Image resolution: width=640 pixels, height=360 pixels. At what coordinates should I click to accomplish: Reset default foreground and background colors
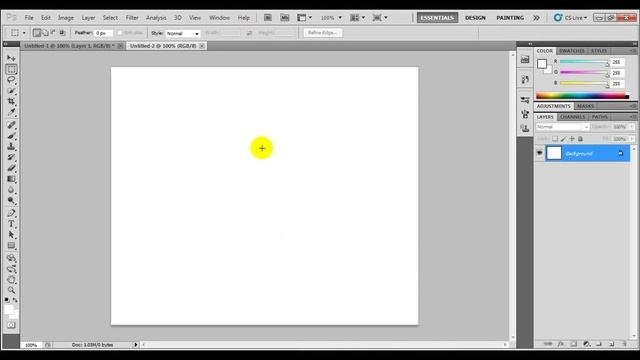click(x=7, y=300)
